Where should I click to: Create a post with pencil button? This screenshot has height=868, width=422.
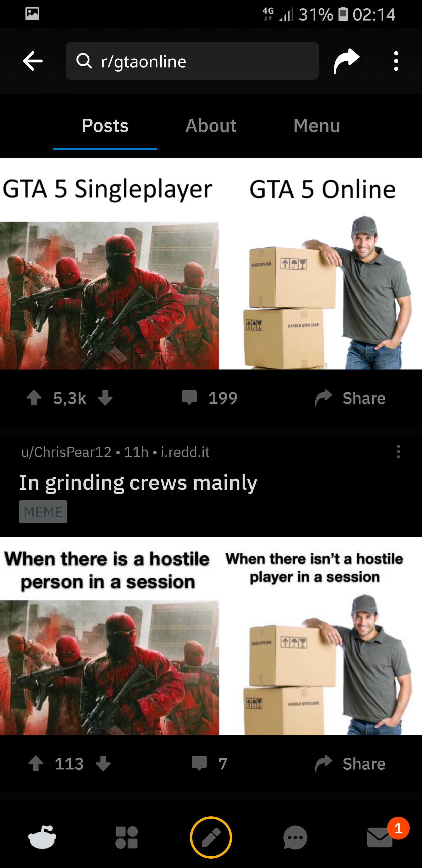tap(211, 837)
